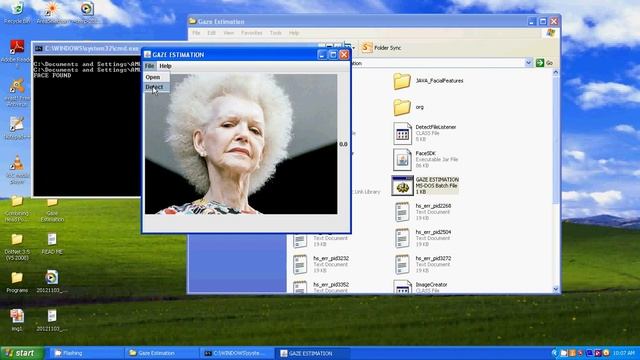This screenshot has height=360, width=640.
Task: Select the Gaze Estimation desktop folder
Action: 52,210
